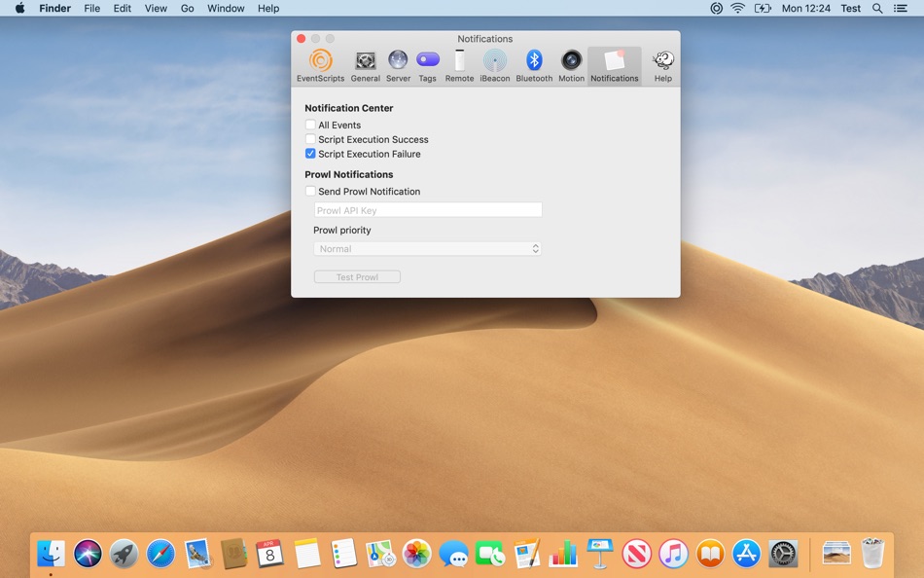Open News in the Dock

pos(636,554)
